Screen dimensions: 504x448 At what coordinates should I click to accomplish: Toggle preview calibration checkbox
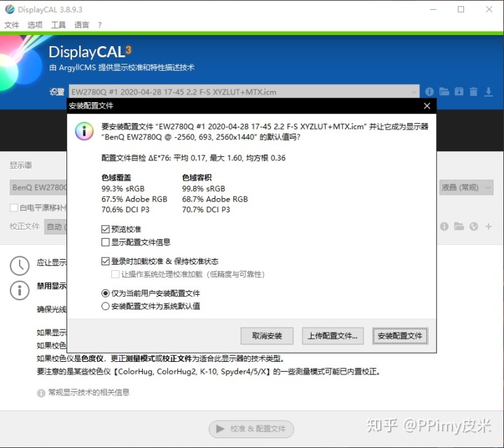tap(106, 229)
